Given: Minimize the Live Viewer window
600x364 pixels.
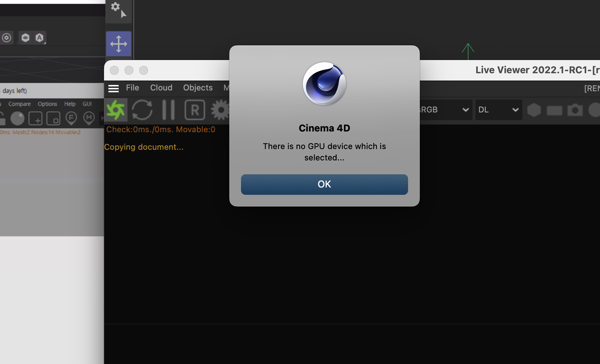Looking at the screenshot, I should 129,70.
